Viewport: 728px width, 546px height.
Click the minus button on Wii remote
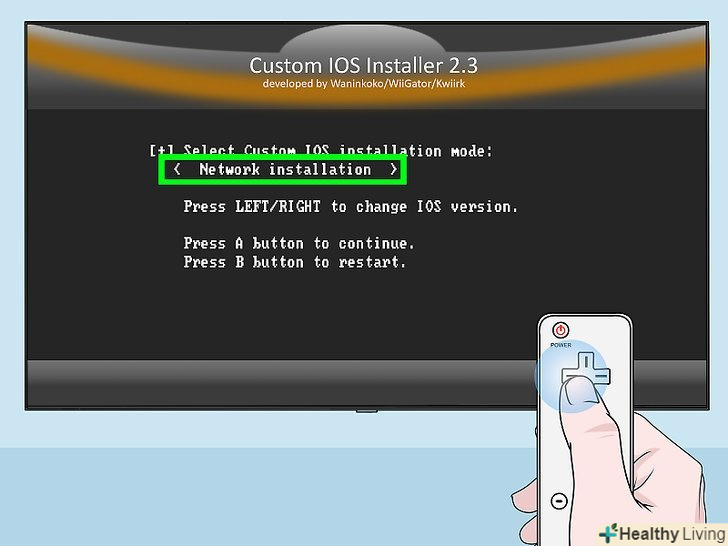(559, 501)
